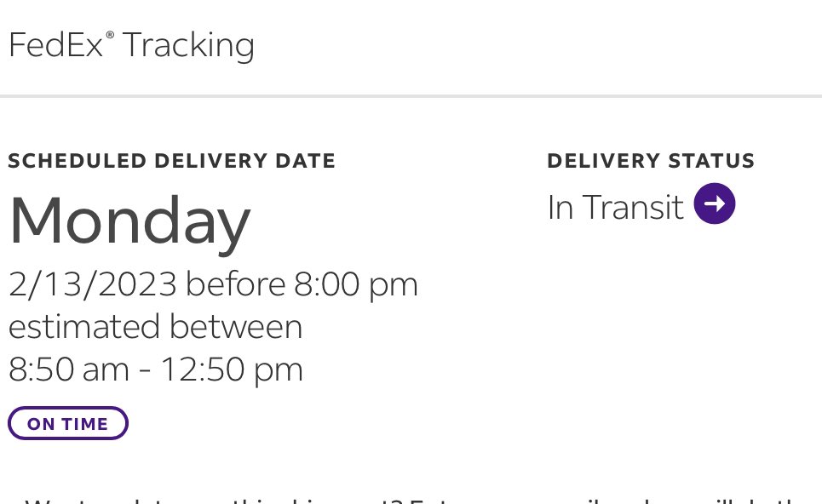Click the purple arrow icon beside In Transit

(714, 203)
